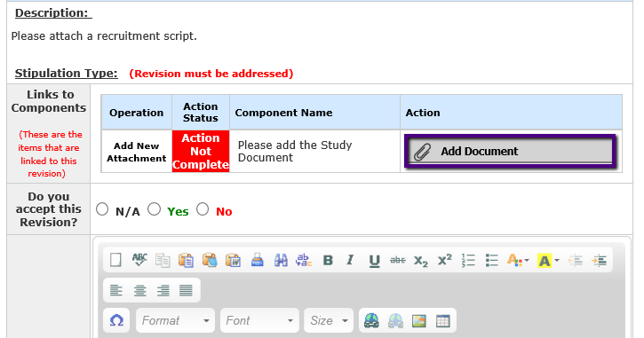Increase indent in editor
This screenshot has width=644, height=338.
tap(600, 260)
